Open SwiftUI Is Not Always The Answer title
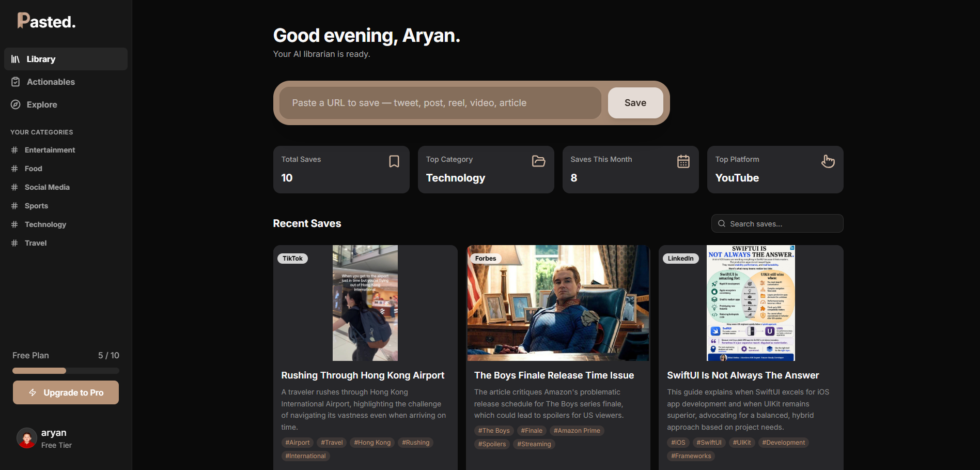Viewport: 980px width, 470px height. point(743,375)
